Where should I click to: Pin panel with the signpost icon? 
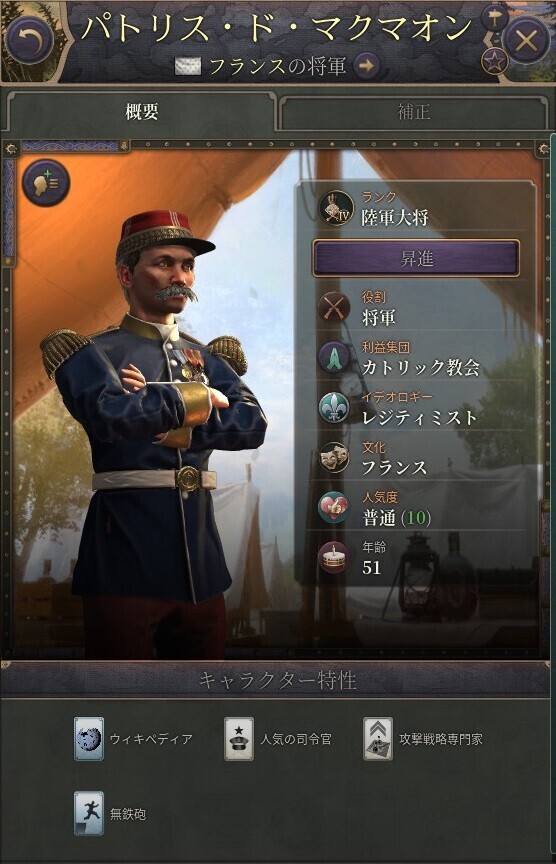click(x=494, y=18)
